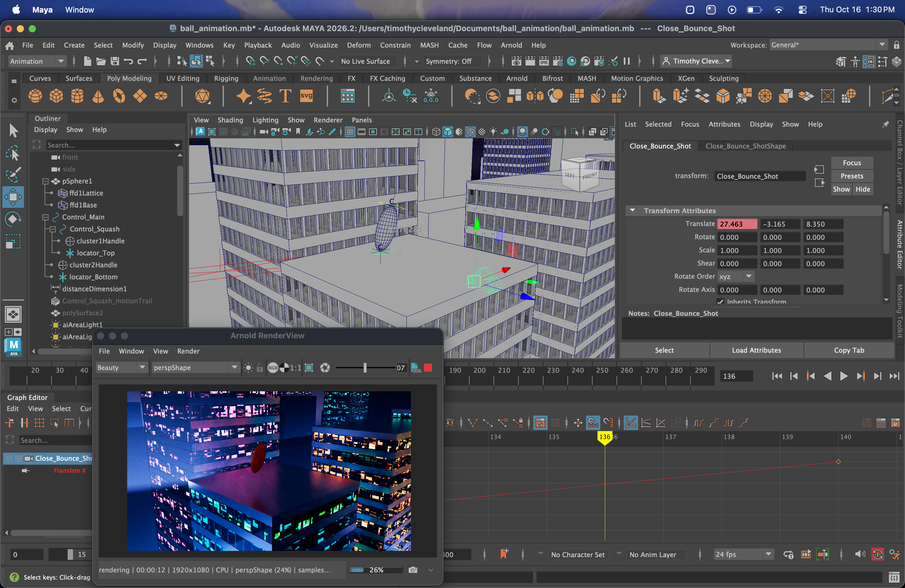The width and height of the screenshot is (905, 588).
Task: Click the Load Attributes button
Action: pyautogui.click(x=756, y=350)
